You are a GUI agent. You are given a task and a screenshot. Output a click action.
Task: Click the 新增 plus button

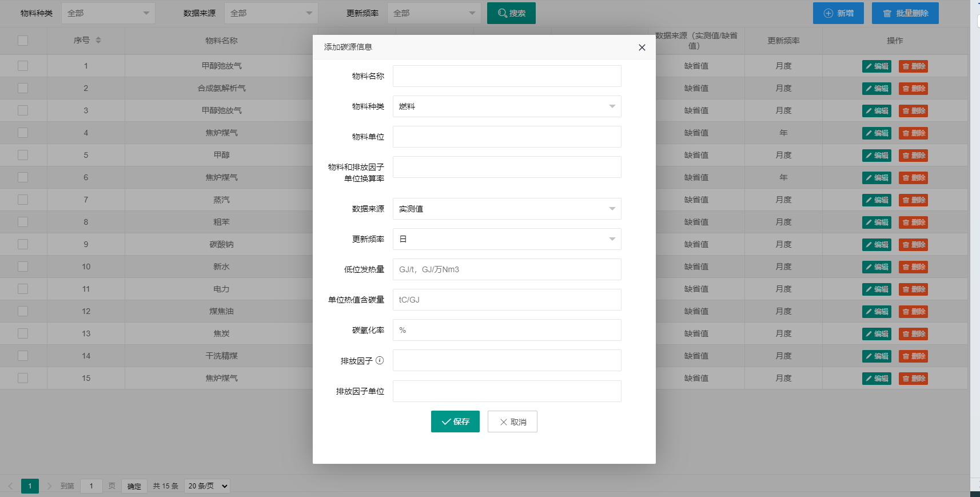[x=838, y=13]
